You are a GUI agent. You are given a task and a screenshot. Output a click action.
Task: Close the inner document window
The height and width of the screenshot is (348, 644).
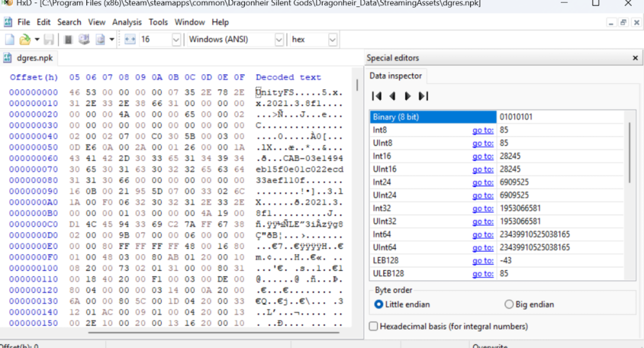(x=636, y=23)
